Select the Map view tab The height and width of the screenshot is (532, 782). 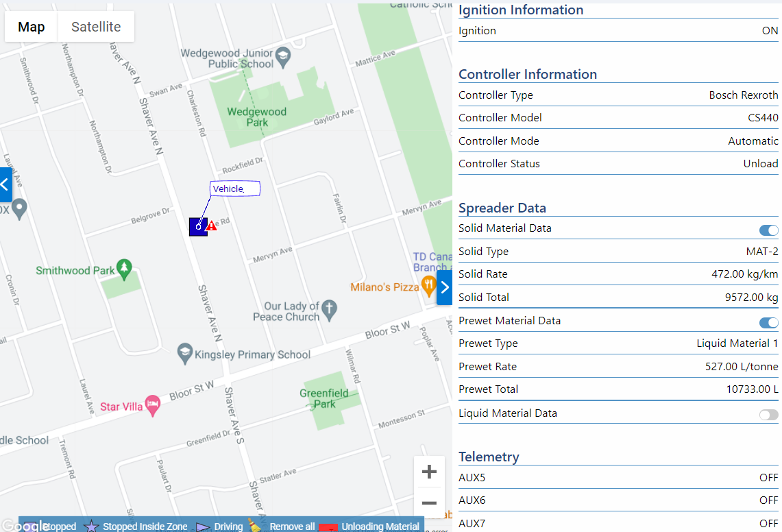(x=32, y=27)
